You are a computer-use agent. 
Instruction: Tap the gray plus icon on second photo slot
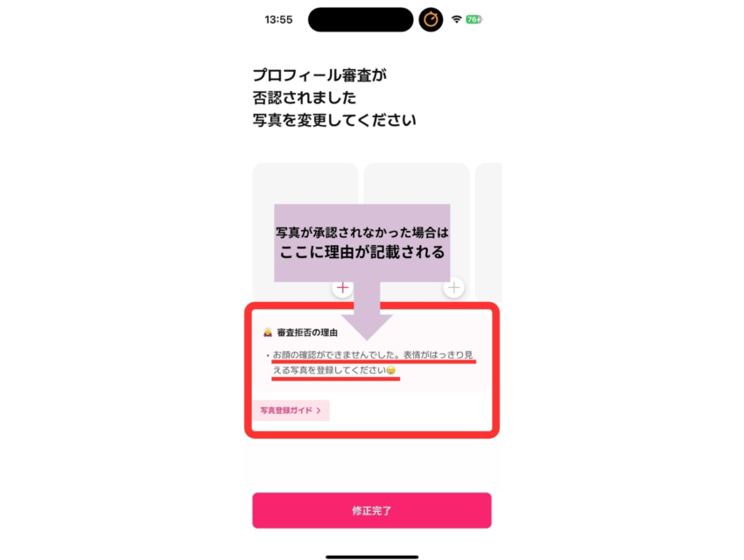click(453, 287)
